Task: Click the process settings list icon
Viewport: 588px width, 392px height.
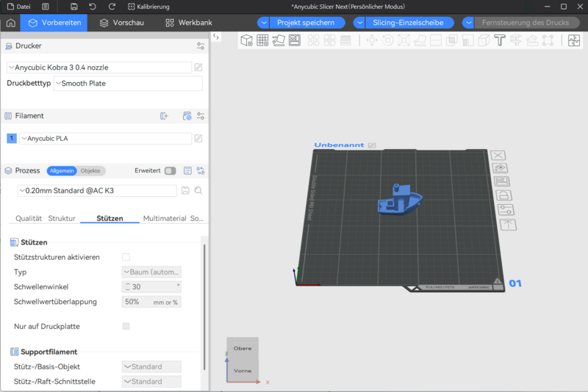Action: point(187,171)
